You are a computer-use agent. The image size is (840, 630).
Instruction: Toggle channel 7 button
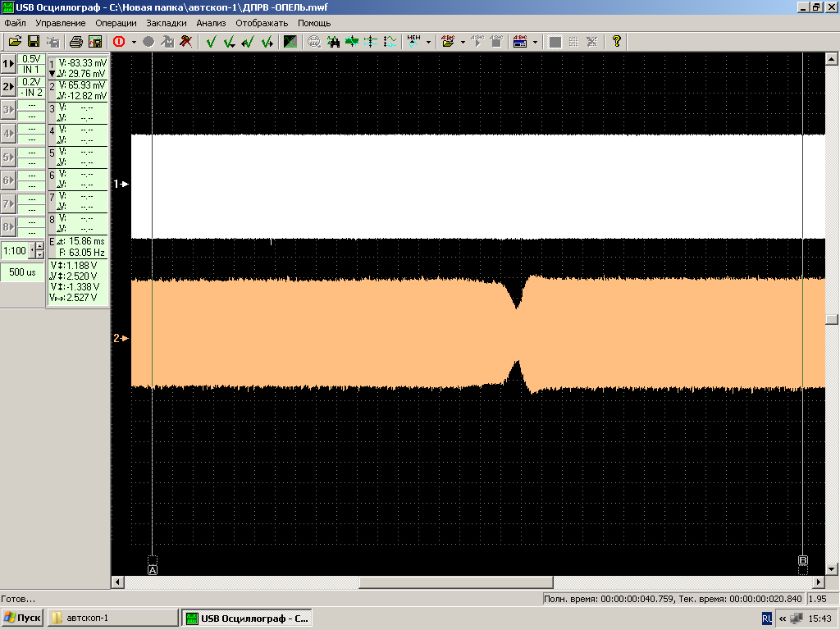(8, 203)
